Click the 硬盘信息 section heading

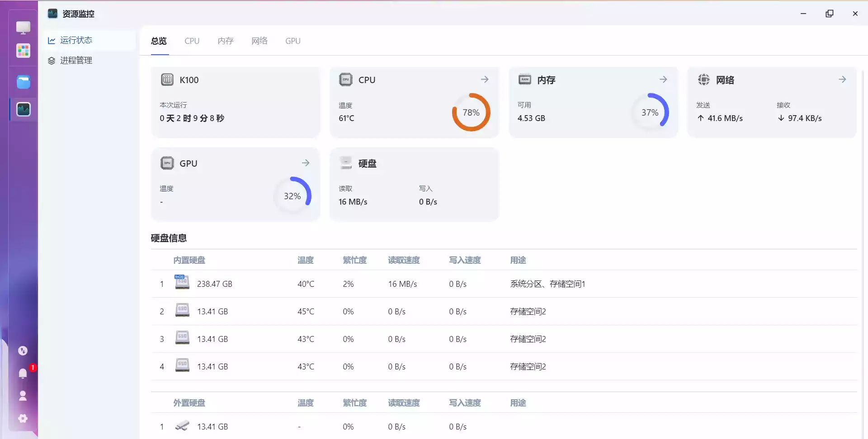pos(169,238)
